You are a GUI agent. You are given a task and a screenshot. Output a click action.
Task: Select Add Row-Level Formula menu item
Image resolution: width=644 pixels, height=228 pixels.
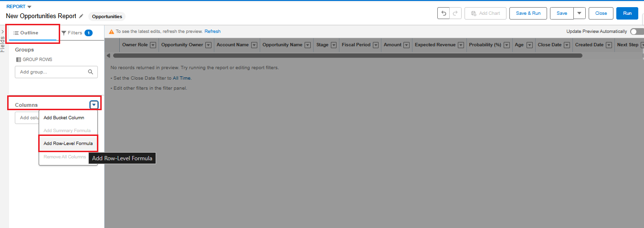pos(68,144)
